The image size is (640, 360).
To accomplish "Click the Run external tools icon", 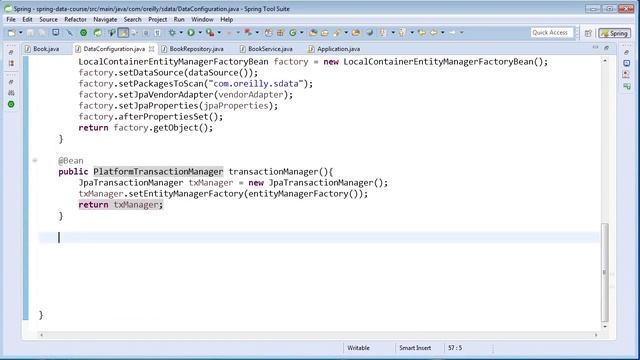I will click(x=210, y=33).
